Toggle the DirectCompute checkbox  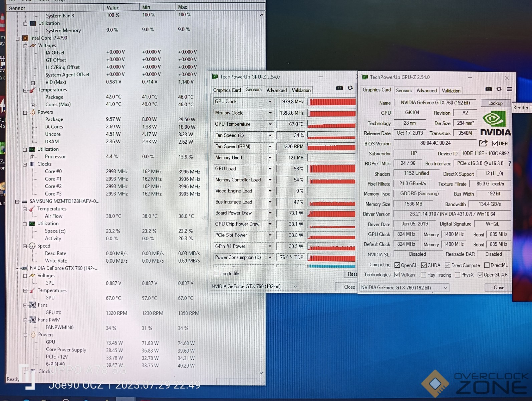coord(448,265)
